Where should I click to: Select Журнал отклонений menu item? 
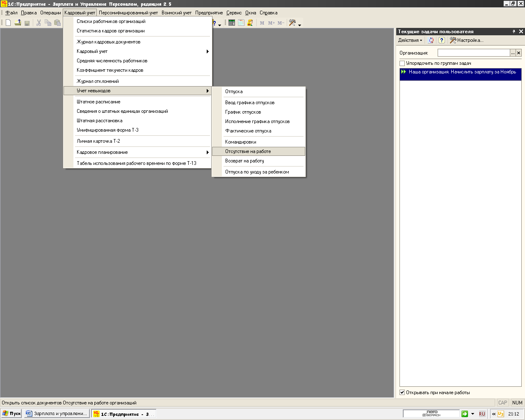click(137, 81)
